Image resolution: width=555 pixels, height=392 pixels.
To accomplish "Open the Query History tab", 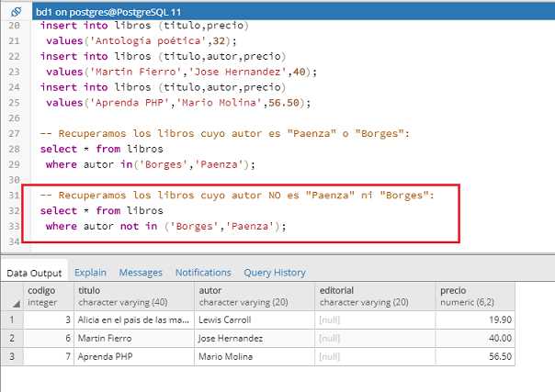I will pyautogui.click(x=275, y=273).
